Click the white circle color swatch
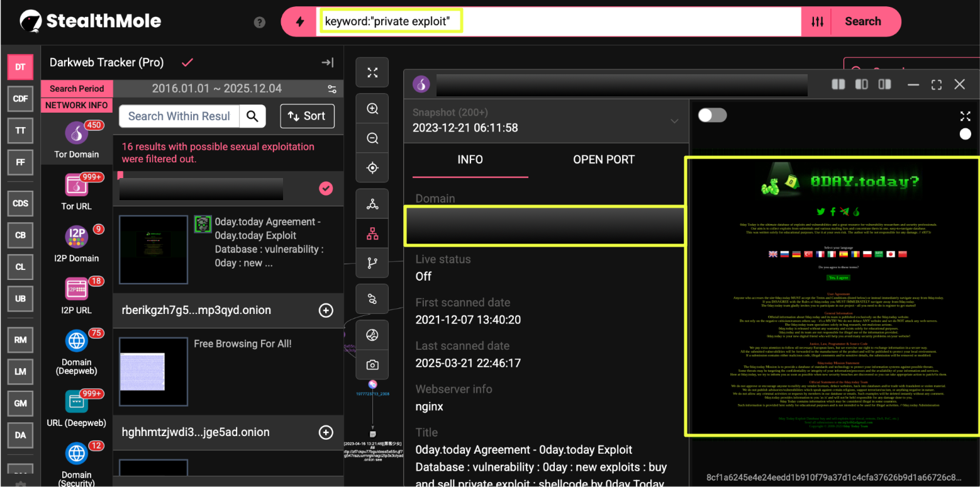Screen dimensions: 980x487 click(965, 134)
